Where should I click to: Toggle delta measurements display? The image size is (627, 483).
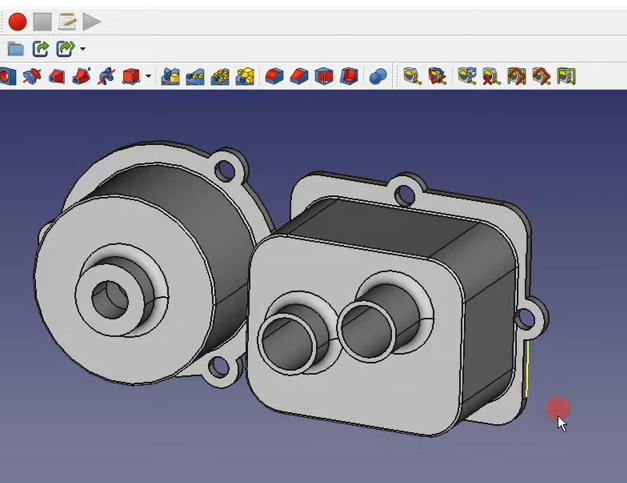pyautogui.click(x=567, y=76)
